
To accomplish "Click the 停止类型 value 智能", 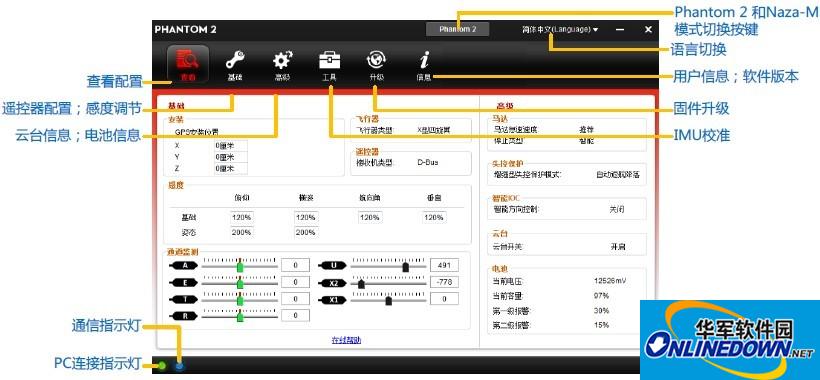I will (x=586, y=141).
